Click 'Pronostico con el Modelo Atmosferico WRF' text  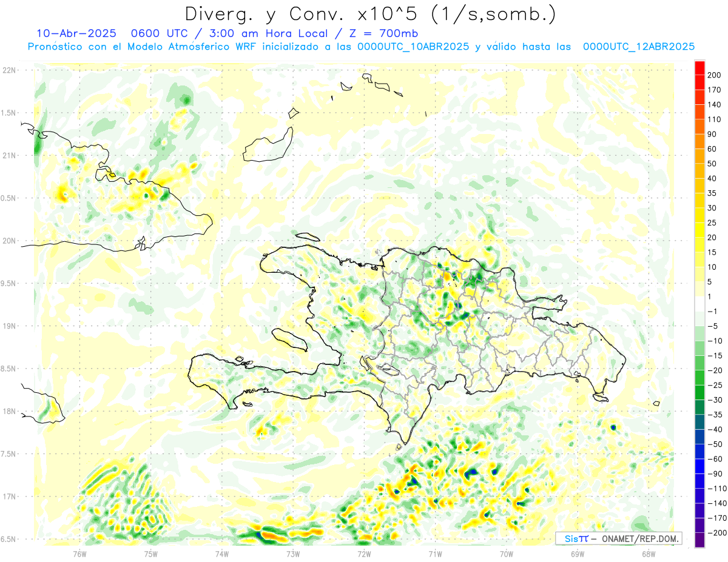(143, 47)
